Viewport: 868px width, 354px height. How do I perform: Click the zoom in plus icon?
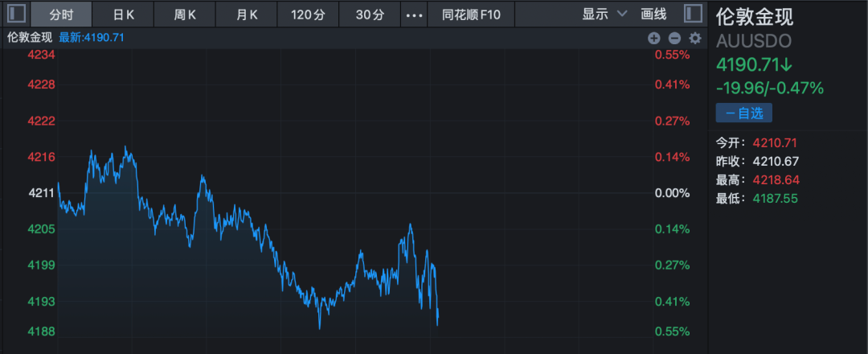coord(653,38)
